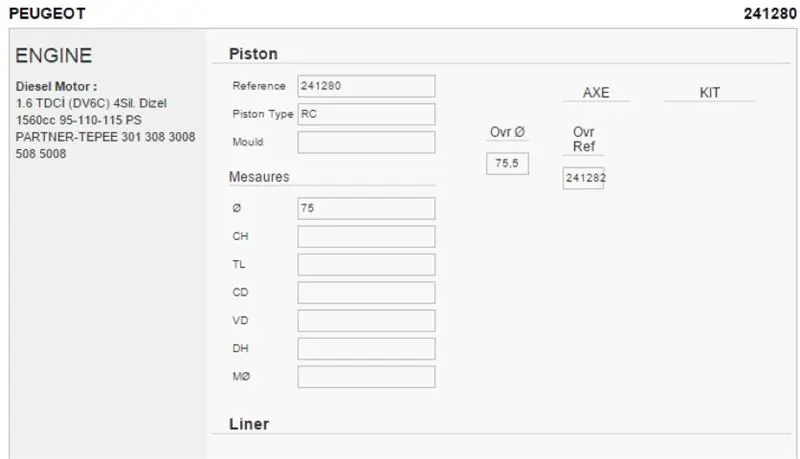The width and height of the screenshot is (800, 459).
Task: Click the Mesaures section label
Action: pos(259,177)
